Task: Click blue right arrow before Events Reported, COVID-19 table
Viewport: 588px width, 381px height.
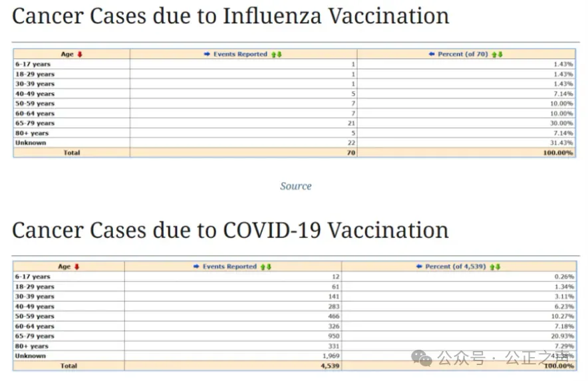Action: pos(196,267)
